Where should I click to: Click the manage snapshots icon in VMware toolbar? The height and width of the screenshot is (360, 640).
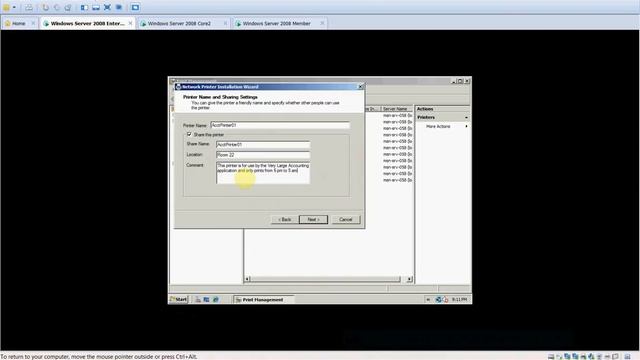pos(68,7)
